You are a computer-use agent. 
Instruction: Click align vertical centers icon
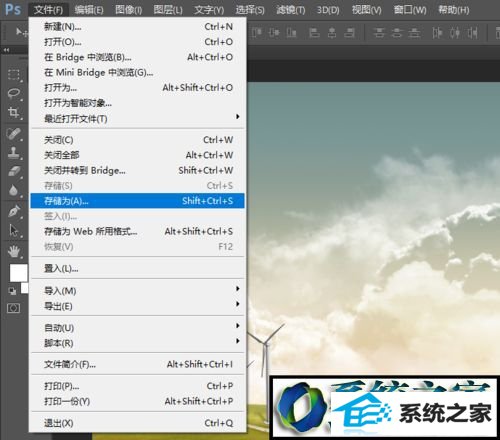(x=274, y=33)
